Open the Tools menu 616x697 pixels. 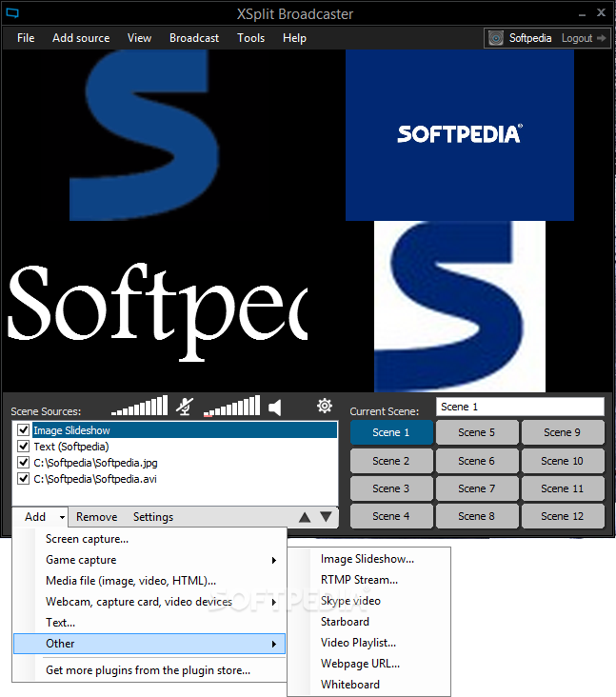[x=251, y=38]
